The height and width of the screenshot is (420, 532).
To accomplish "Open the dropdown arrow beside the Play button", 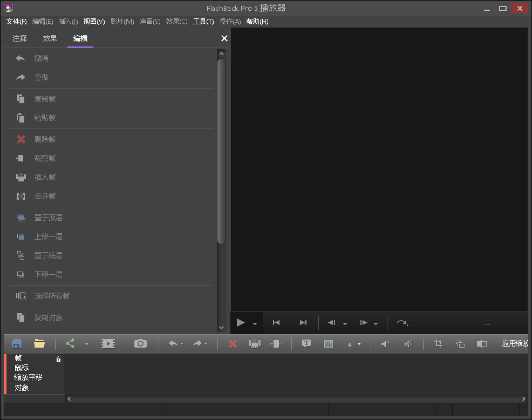I will pyautogui.click(x=255, y=324).
